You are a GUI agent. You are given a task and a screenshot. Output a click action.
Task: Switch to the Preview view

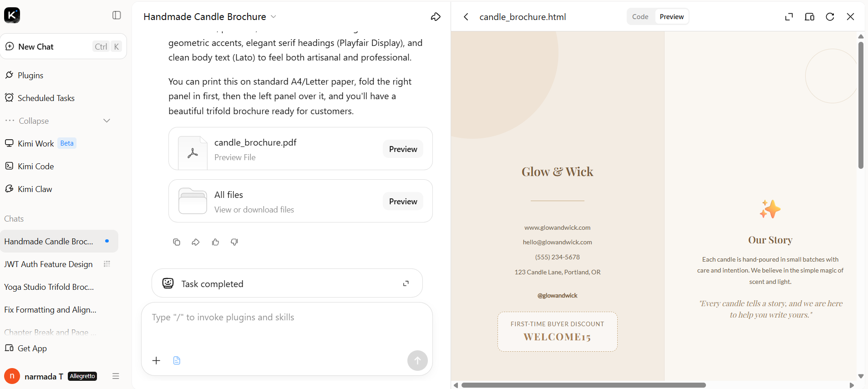[x=671, y=17]
